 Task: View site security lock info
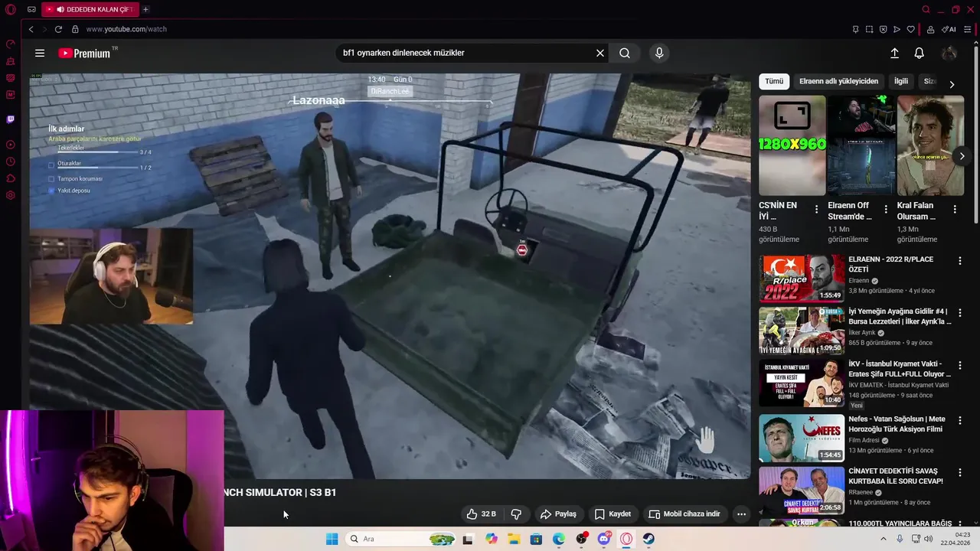click(x=75, y=29)
